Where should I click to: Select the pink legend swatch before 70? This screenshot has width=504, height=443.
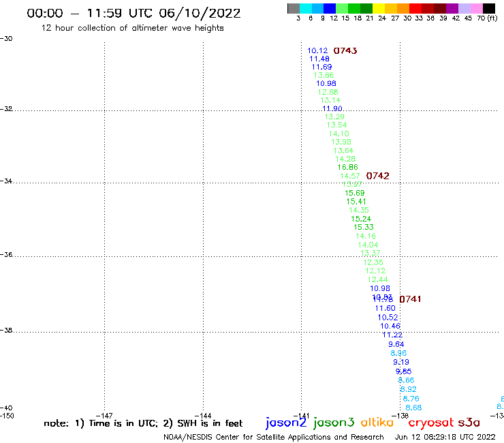(476, 8)
